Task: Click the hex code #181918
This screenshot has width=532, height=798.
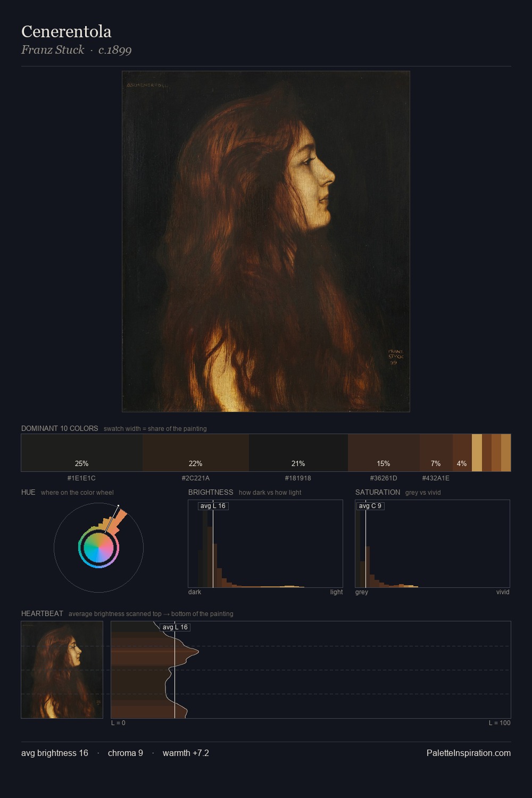Action: (x=298, y=478)
